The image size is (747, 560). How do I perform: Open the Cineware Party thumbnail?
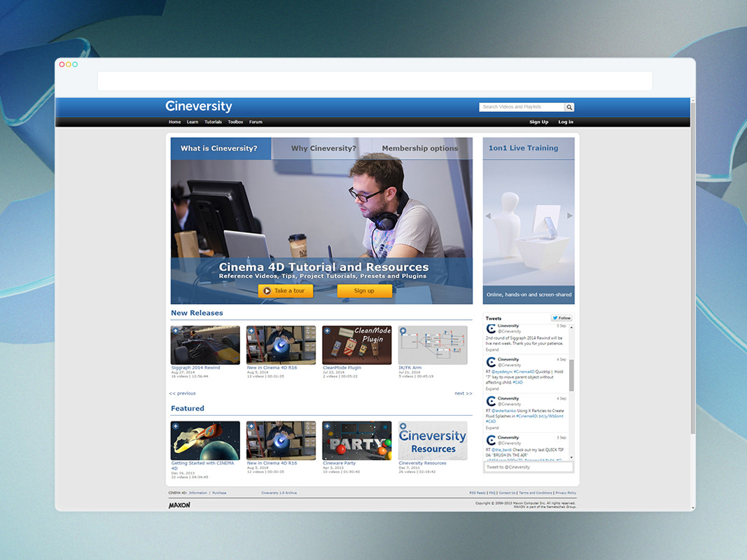(357, 440)
